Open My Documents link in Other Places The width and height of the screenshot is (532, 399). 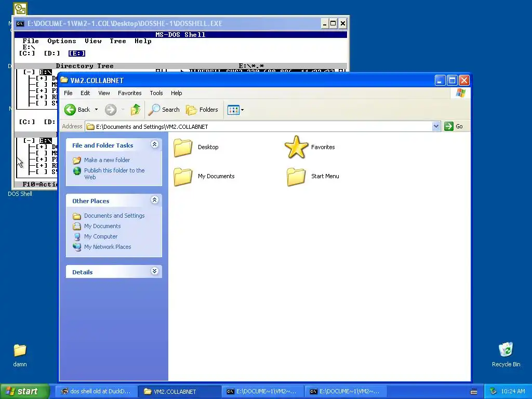(x=102, y=226)
